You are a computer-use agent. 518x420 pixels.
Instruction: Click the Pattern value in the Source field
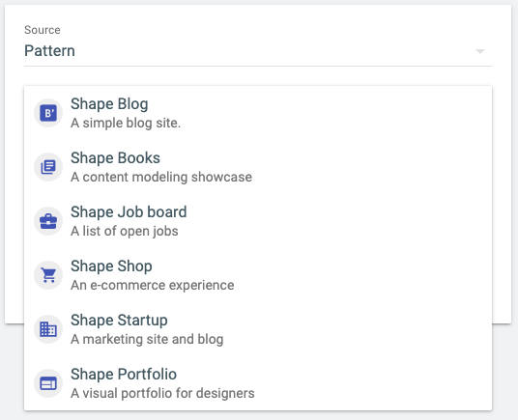pos(49,51)
